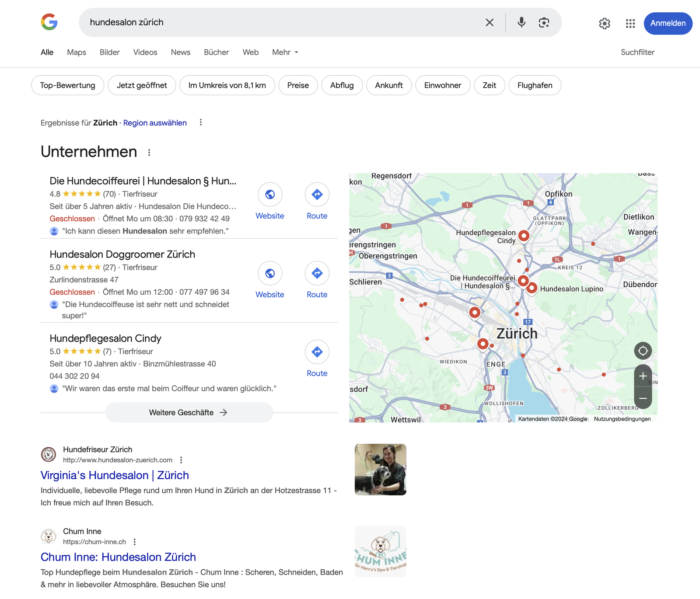Open Die Hundecoiffeurei business listing title
The width and height of the screenshot is (700, 599).
143,181
